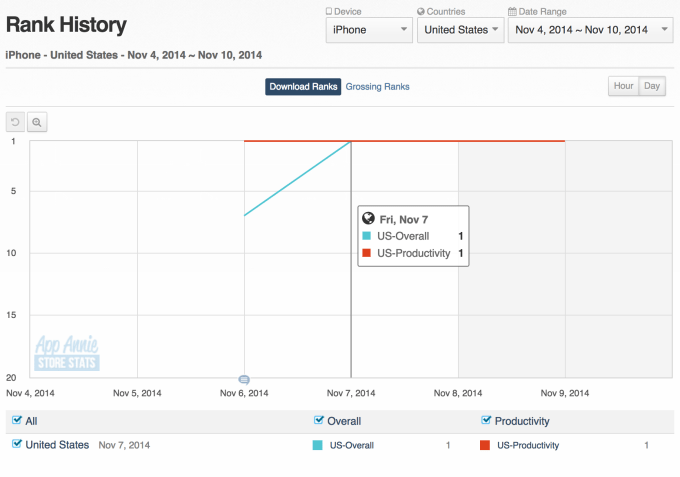Click the reset zoom undo icon
Image resolution: width=680 pixels, height=477 pixels.
point(15,122)
